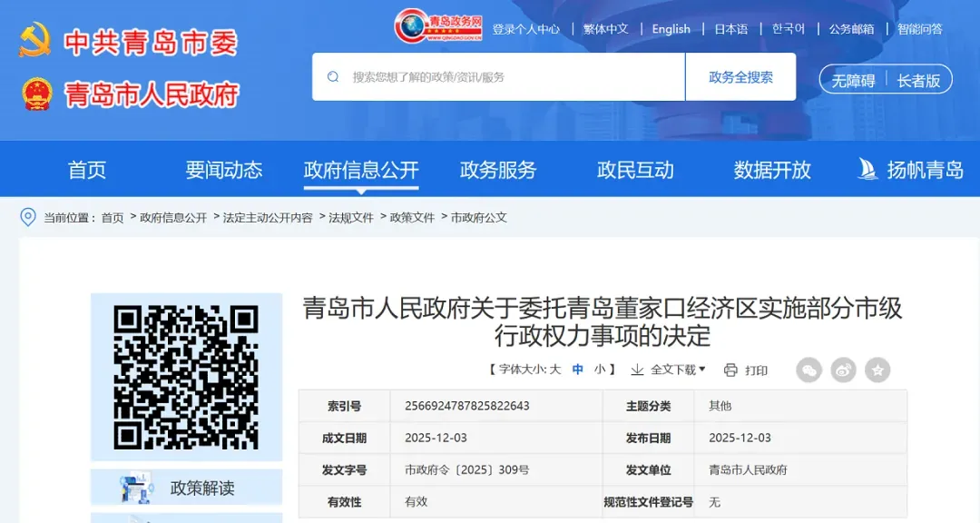Select the 成文日期 value 2025-12-03
980x523 pixels.
click(436, 438)
